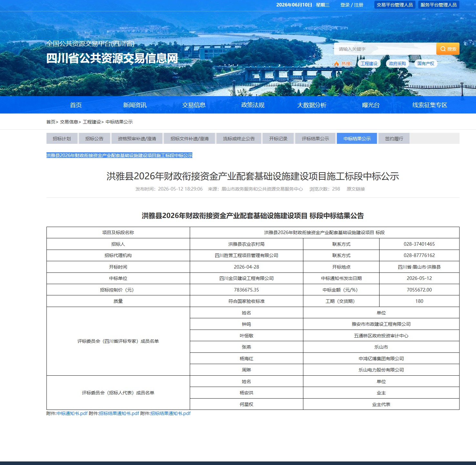This screenshot has width=476, height=465.
Task: Open the 原文链接 link
Action: [356, 189]
